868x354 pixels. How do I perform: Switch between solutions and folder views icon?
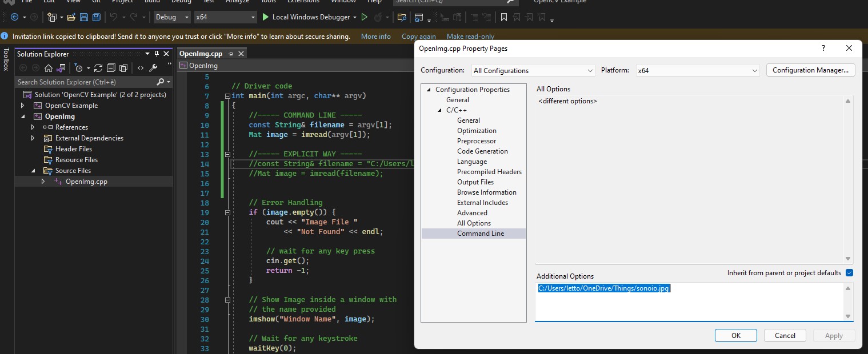61,68
